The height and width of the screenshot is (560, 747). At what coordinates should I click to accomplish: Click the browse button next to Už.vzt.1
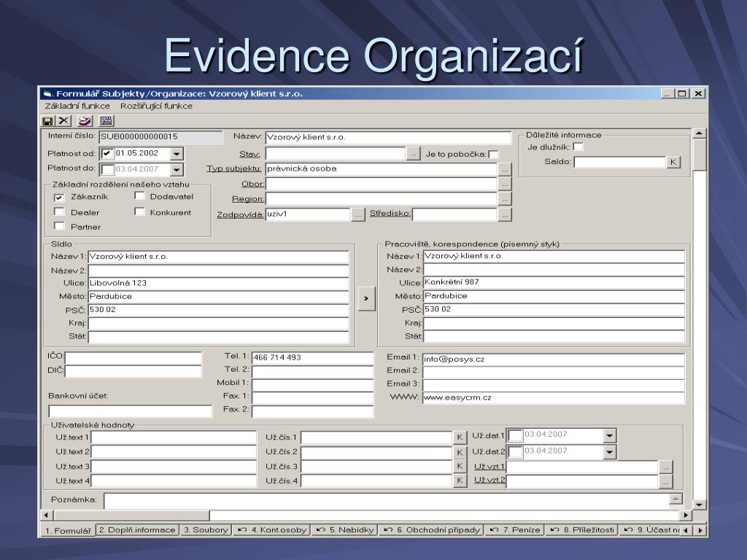(x=666, y=467)
